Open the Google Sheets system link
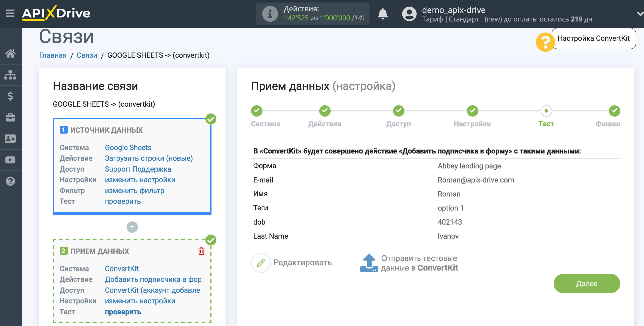The image size is (644, 326). click(128, 148)
